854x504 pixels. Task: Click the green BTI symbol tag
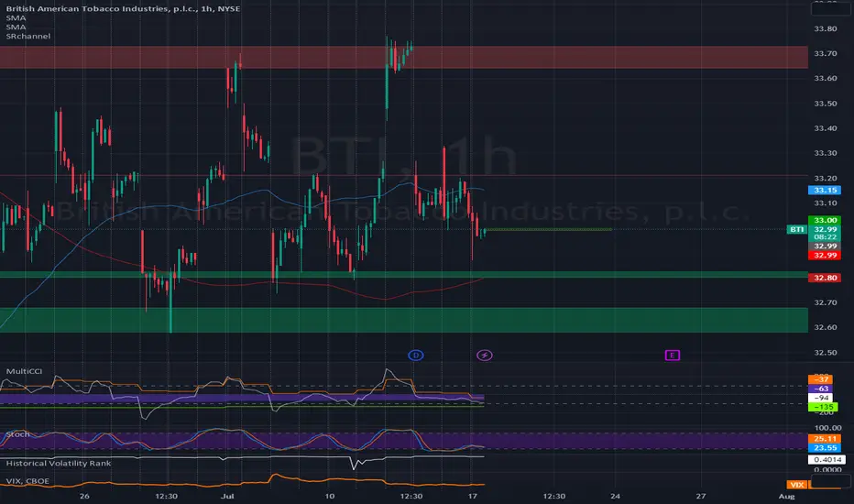[x=797, y=229]
